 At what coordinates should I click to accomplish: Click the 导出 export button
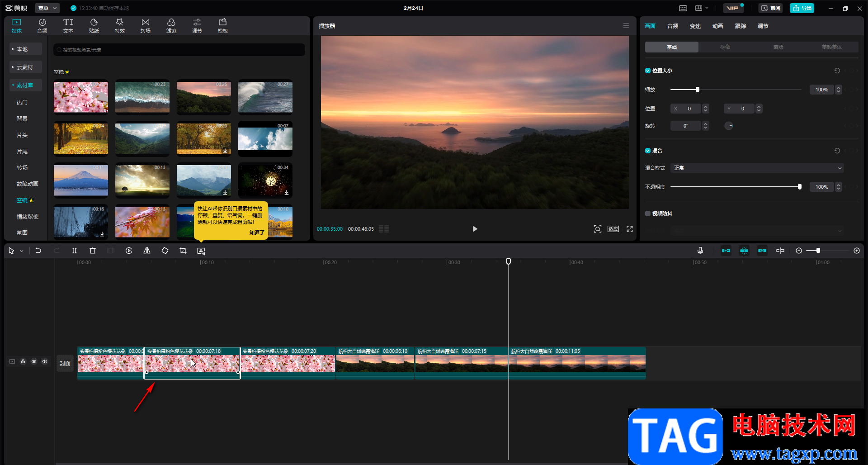pos(802,8)
